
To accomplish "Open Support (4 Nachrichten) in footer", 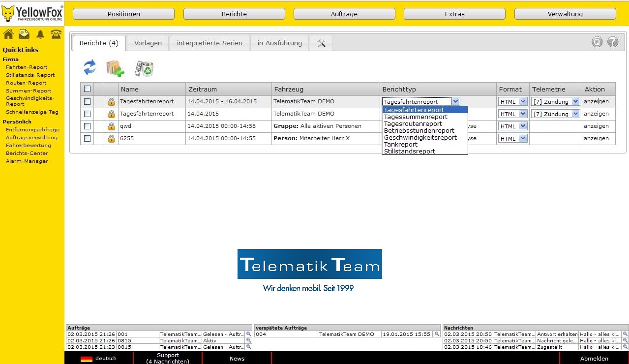I will tap(168, 359).
